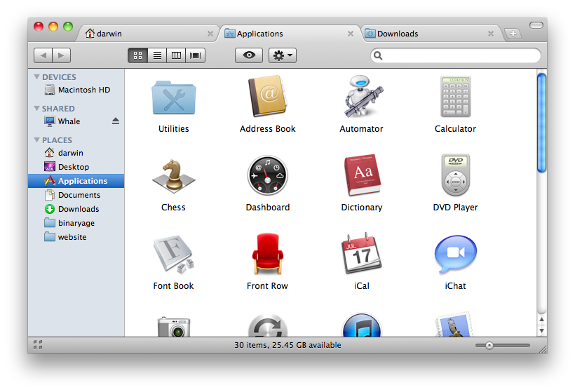Open the website folder in sidebar
This screenshot has width=575, height=392.
coord(76,237)
